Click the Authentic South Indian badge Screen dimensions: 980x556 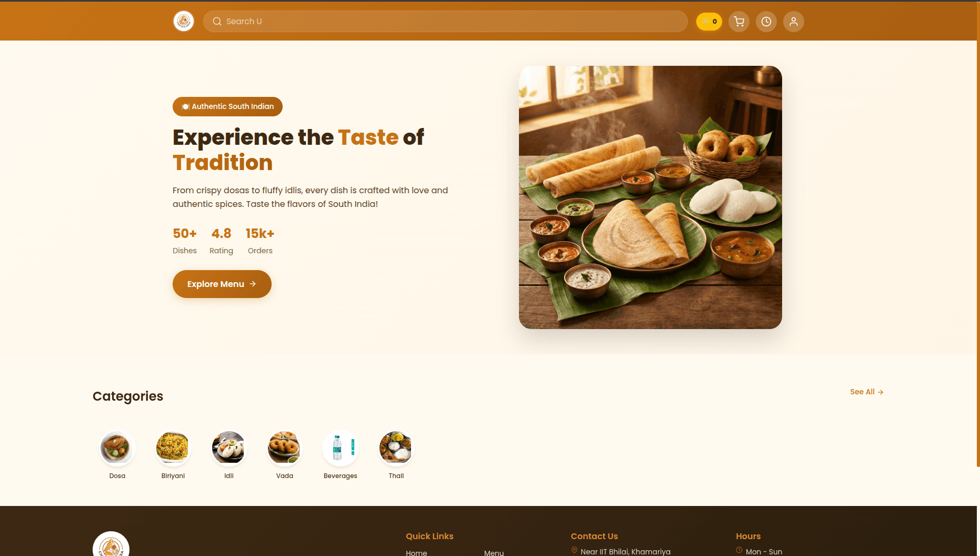227,106
